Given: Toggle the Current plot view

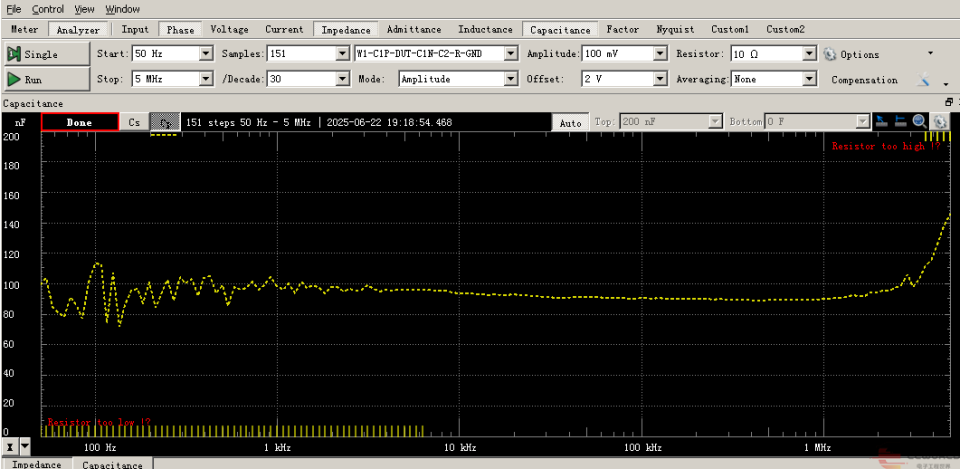Looking at the screenshot, I should point(284,29).
